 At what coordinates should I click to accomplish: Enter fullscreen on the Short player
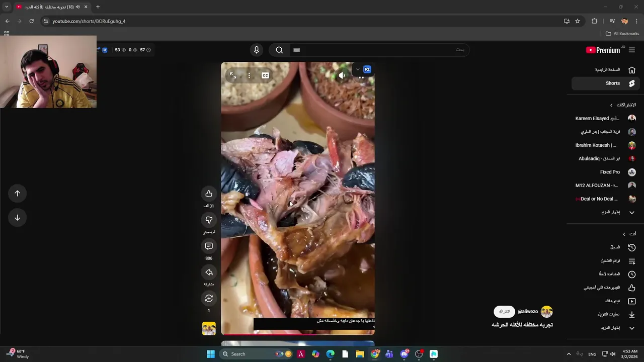pyautogui.click(x=233, y=75)
